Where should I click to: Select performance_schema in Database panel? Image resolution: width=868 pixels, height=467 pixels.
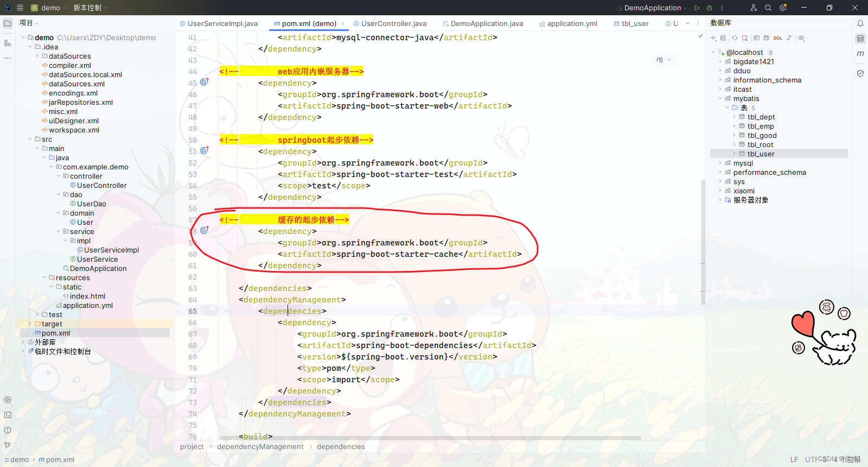tap(769, 172)
